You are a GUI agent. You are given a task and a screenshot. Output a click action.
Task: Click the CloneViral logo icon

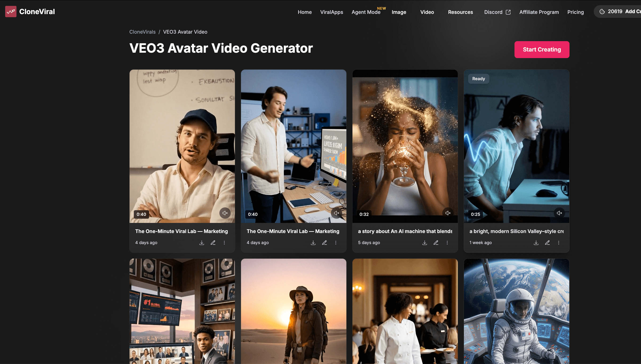(11, 12)
